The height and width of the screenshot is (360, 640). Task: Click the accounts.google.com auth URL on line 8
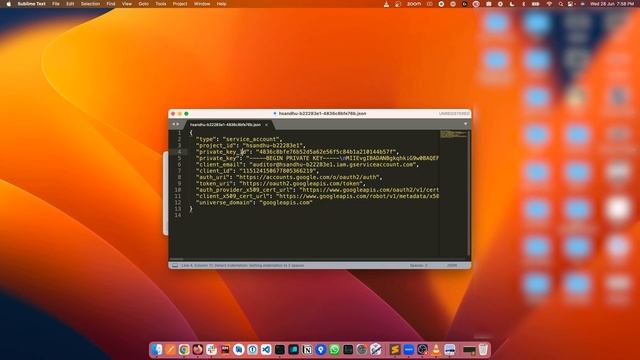(x=307, y=177)
